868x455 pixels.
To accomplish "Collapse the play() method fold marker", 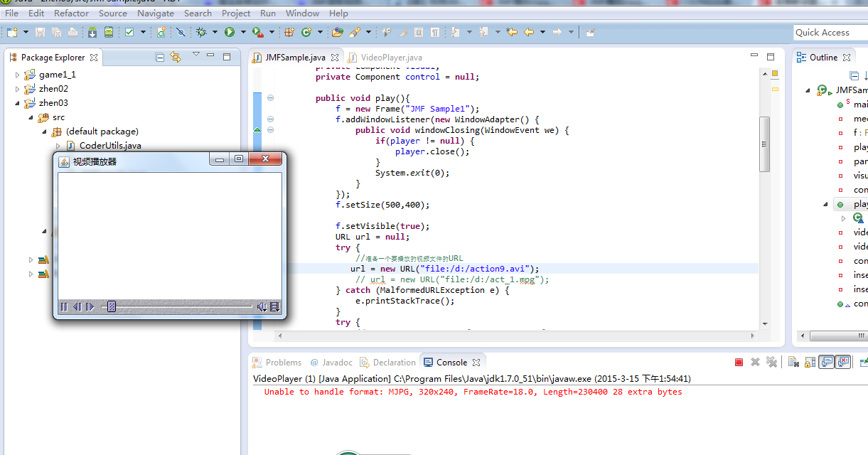I will 271,98.
